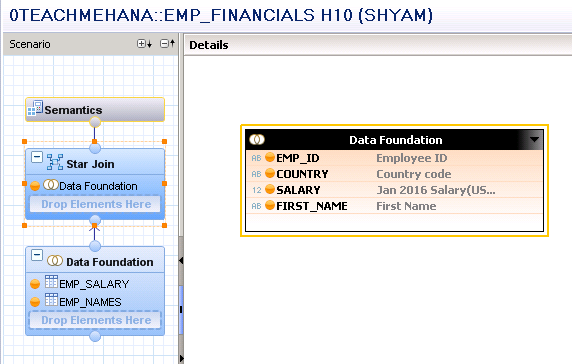This screenshot has height=364, width=572.
Task: Select the EMP_ID column row
Action: click(394, 158)
